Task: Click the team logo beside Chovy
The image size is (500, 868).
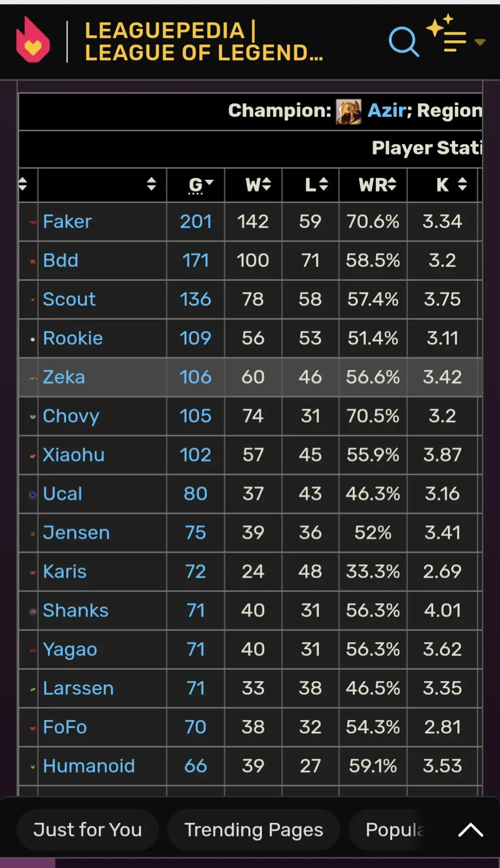Action: click(x=33, y=417)
